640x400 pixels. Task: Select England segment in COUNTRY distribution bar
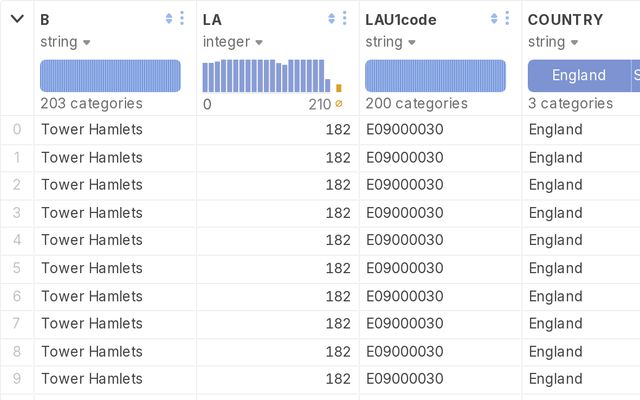pyautogui.click(x=578, y=75)
